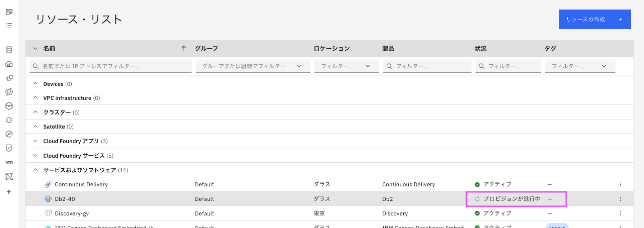Viewport: 644px width, 228px height.
Task: Click the リソース・リスト page heading
Action: tap(79, 20)
